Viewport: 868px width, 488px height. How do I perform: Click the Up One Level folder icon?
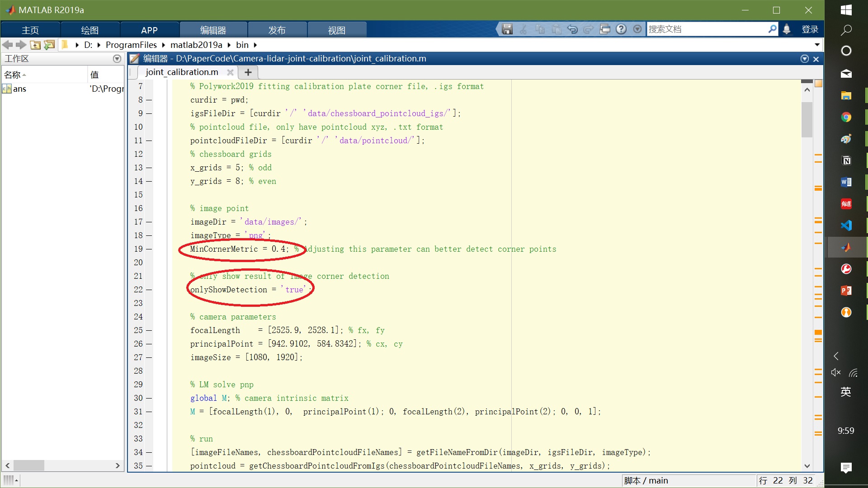pyautogui.click(x=35, y=45)
